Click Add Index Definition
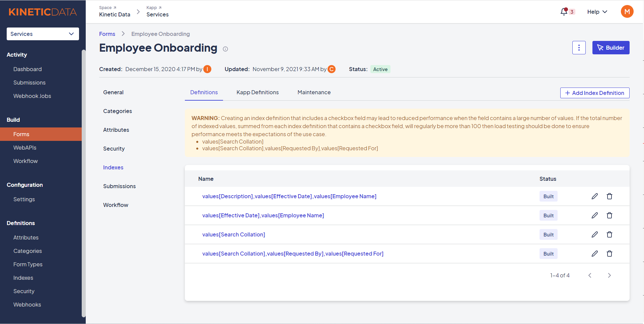 (x=595, y=93)
